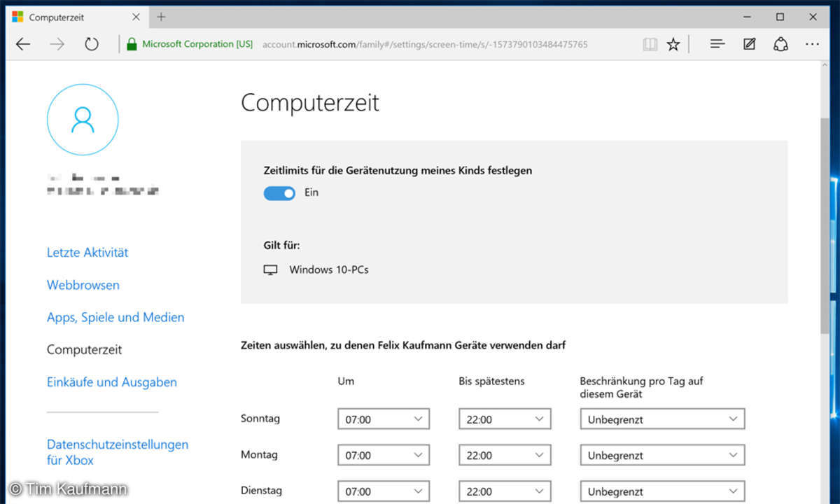Screen dimensions: 840x504
Task: Reload the page with refresh icon
Action: coord(92,44)
